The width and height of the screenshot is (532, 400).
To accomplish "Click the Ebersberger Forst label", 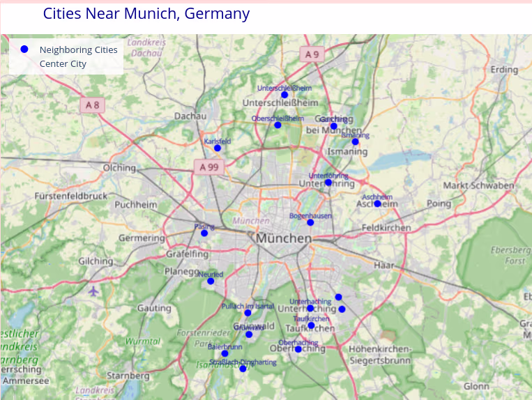I will click(x=510, y=255).
